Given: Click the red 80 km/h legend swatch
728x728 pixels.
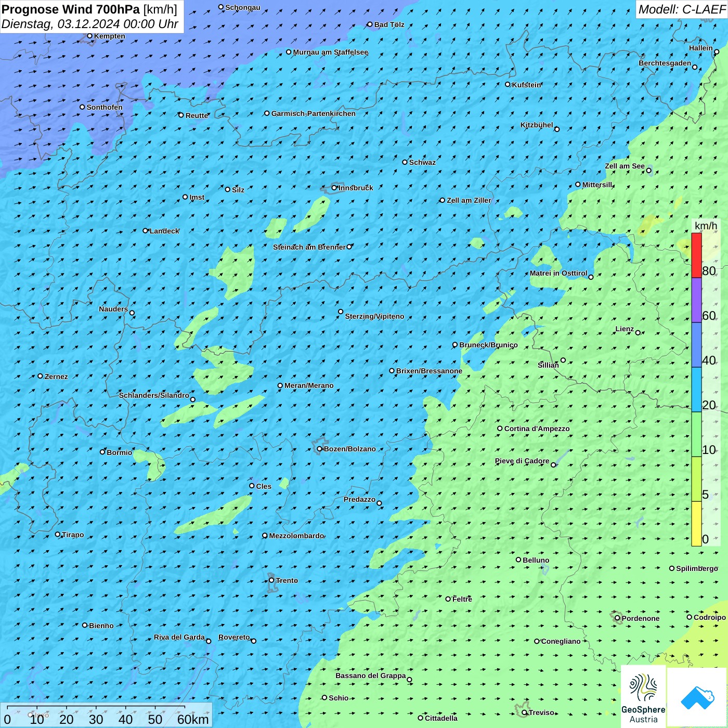Looking at the screenshot, I should pyautogui.click(x=696, y=255).
